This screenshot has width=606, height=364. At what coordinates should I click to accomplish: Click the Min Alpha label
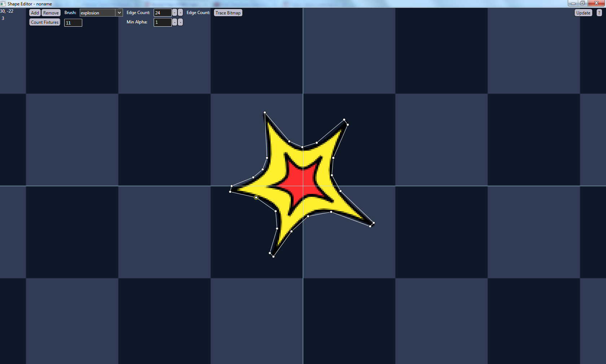[x=137, y=22]
